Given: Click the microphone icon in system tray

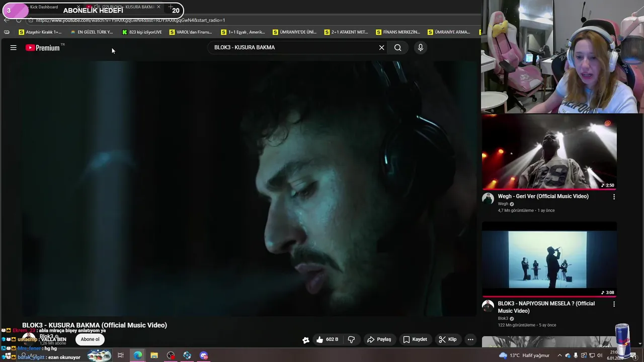Looking at the screenshot, I should [576, 355].
